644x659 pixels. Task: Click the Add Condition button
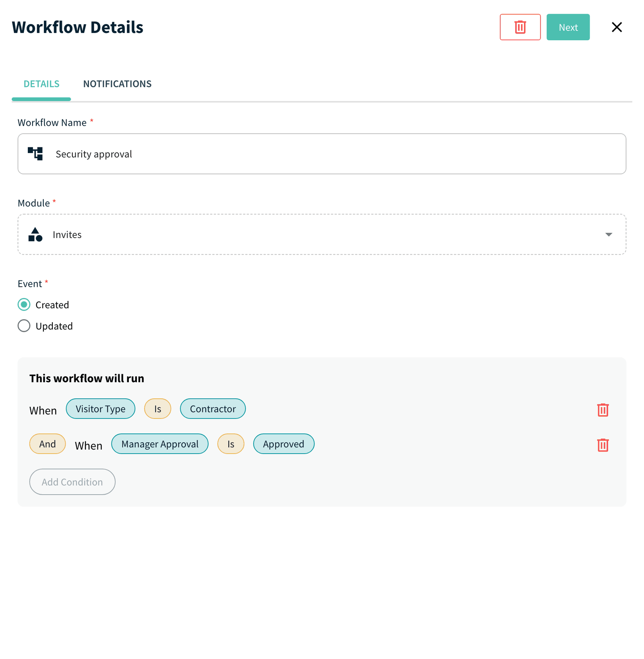tap(72, 482)
